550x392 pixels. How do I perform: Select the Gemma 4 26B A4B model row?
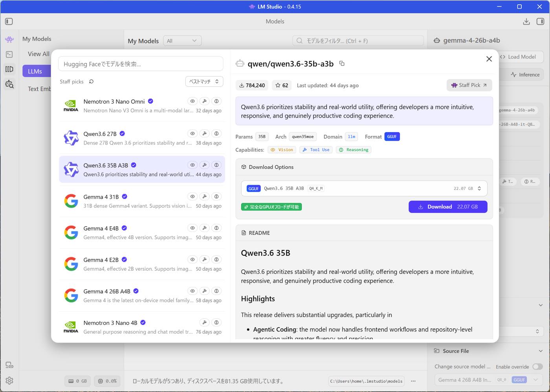point(142,295)
